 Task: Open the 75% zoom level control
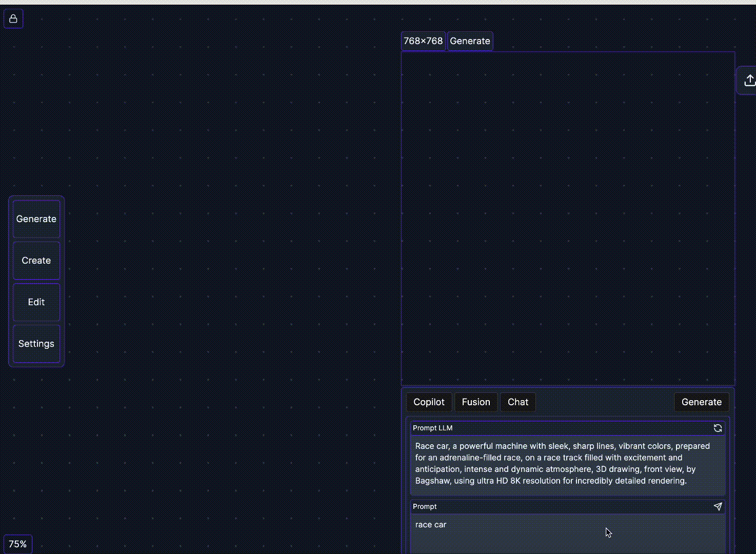coord(18,544)
